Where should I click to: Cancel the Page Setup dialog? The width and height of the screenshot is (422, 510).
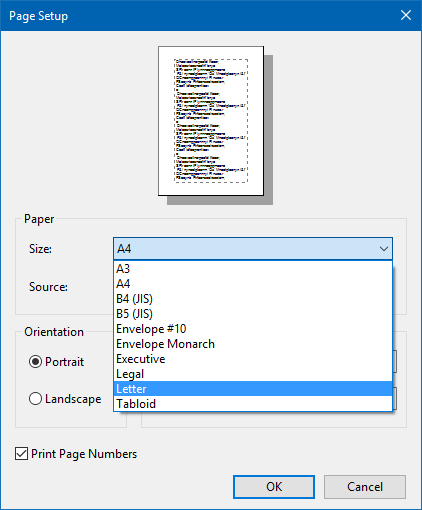coord(365,487)
